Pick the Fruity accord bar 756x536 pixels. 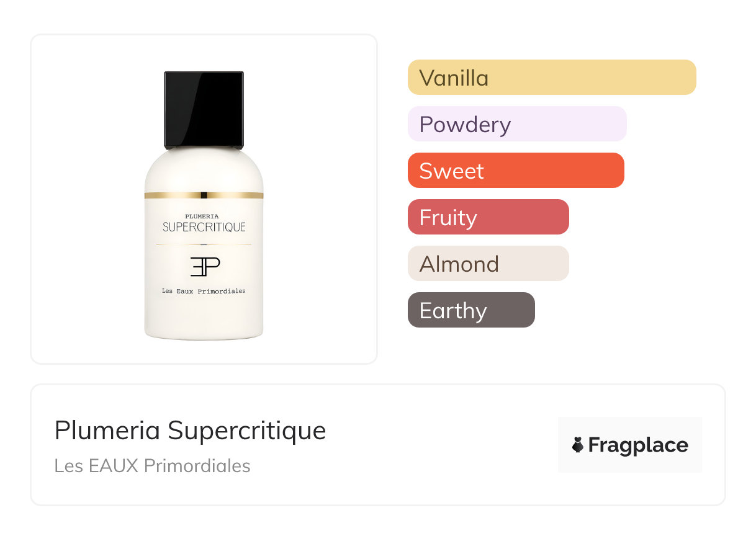[488, 217]
